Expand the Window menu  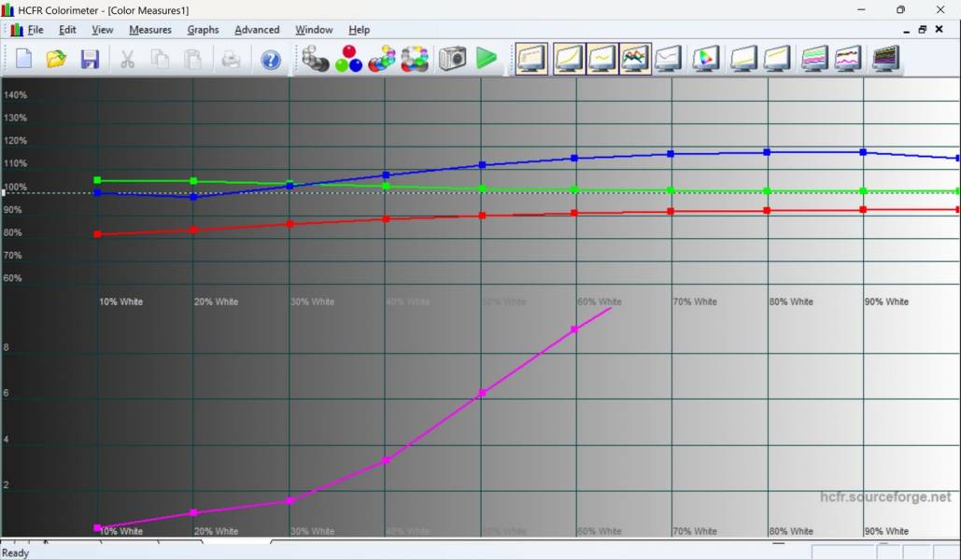coord(314,30)
